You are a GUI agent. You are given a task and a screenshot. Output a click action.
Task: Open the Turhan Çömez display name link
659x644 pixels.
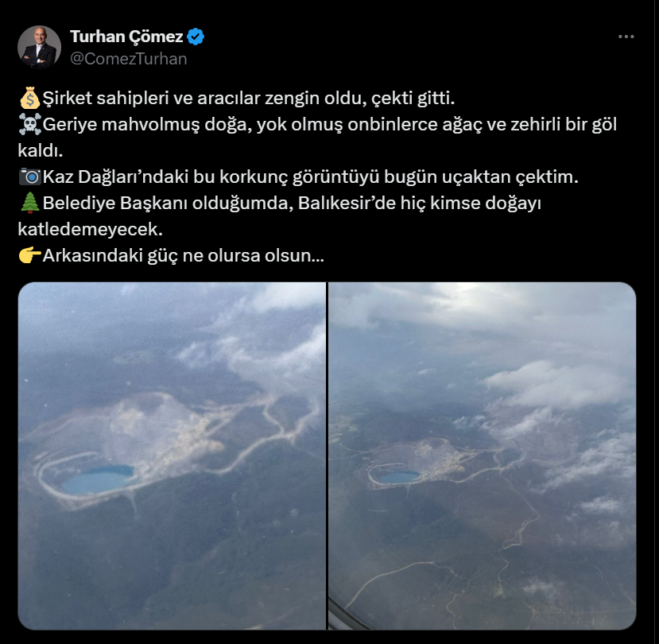click(x=126, y=37)
